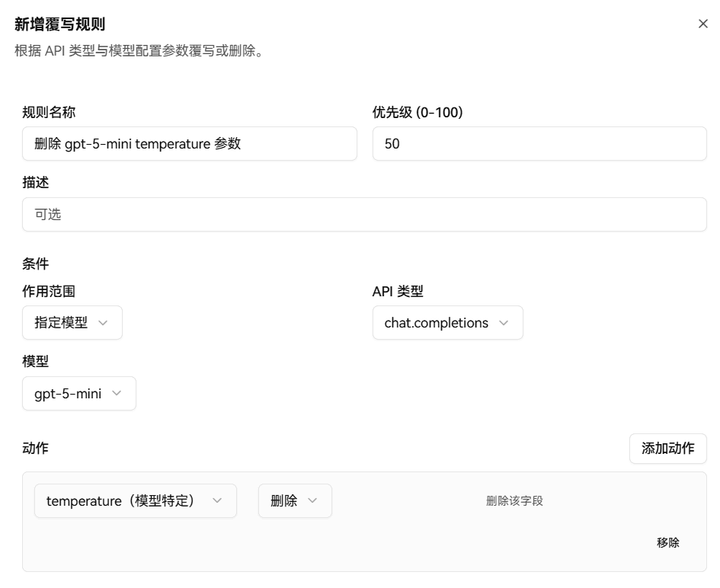Click the chevron arrow beside gpt-5-mini
The width and height of the screenshot is (720, 588).
pyautogui.click(x=117, y=394)
